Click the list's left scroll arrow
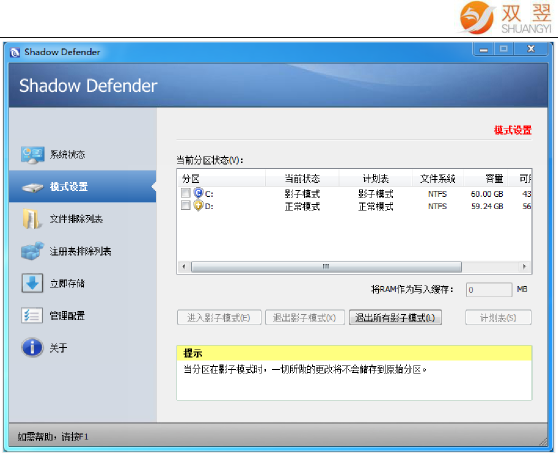 point(184,266)
